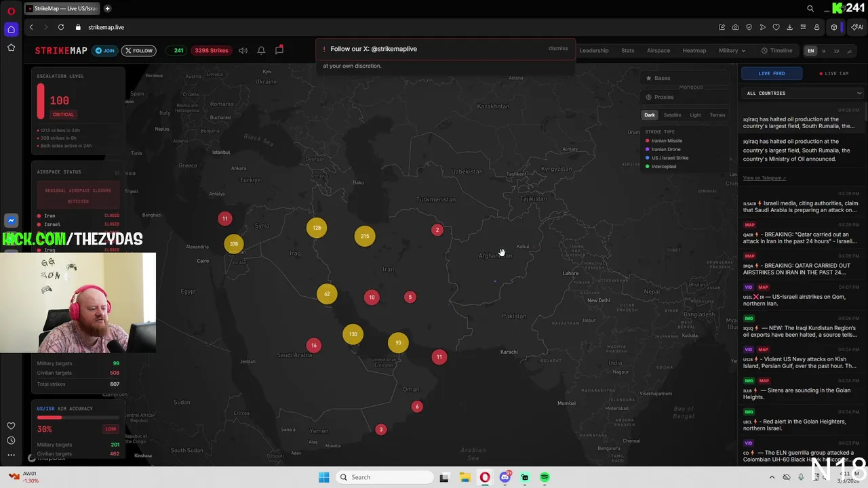Click the red 16 strike cluster marker
868x488 pixels.
click(x=313, y=346)
